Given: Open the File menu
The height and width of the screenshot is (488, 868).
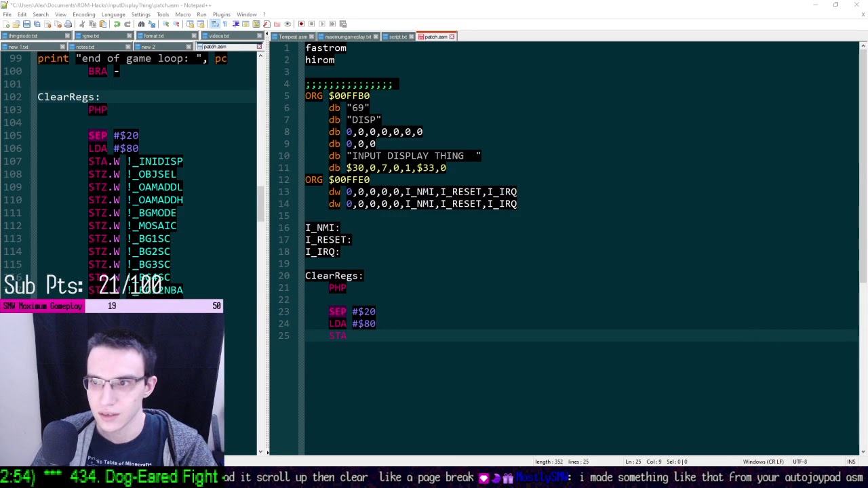Looking at the screenshot, I should [x=7, y=14].
